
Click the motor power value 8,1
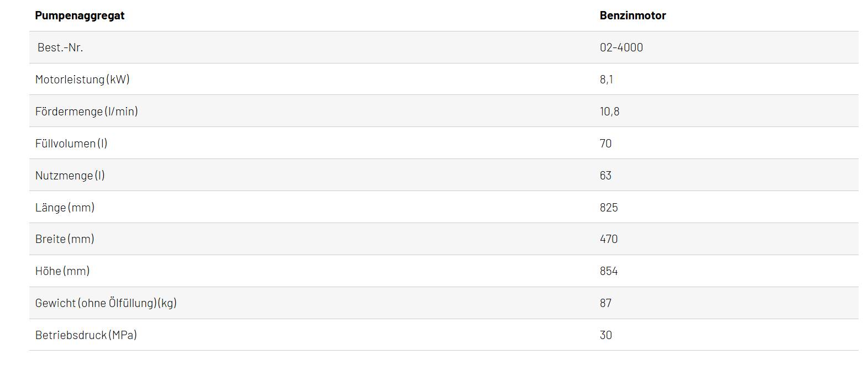606,80
